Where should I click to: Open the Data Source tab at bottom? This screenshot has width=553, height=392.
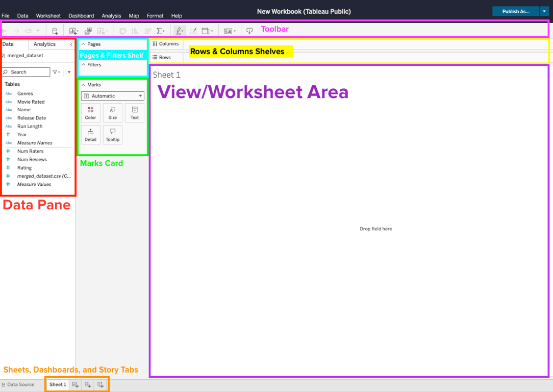click(x=18, y=384)
